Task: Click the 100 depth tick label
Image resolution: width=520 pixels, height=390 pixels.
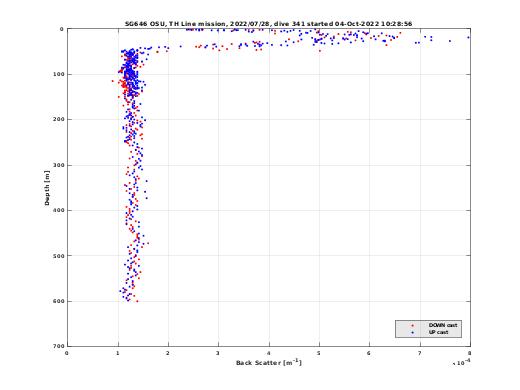Action: [58, 74]
